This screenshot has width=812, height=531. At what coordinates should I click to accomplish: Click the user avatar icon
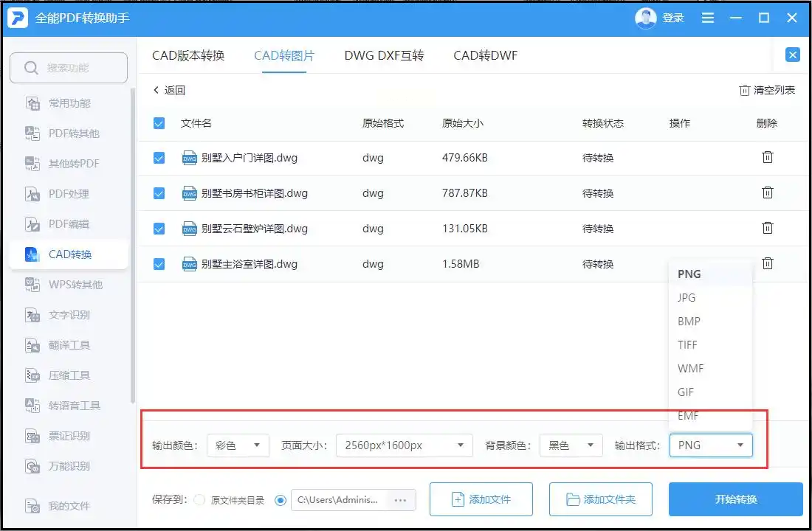coord(645,18)
